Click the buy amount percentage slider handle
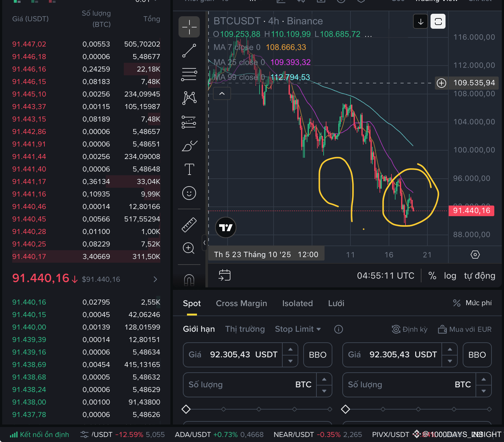This screenshot has width=504, height=442. [186, 409]
